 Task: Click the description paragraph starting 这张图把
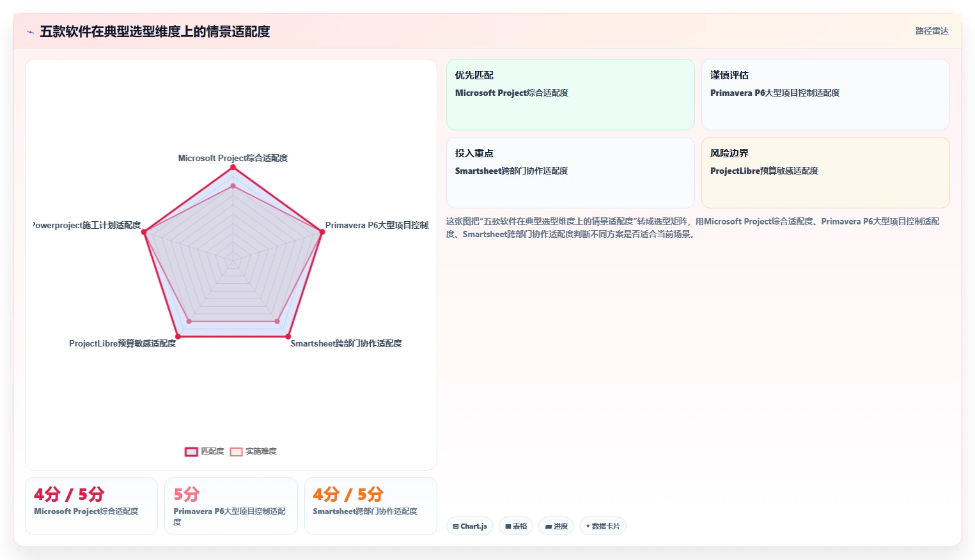[x=693, y=228]
